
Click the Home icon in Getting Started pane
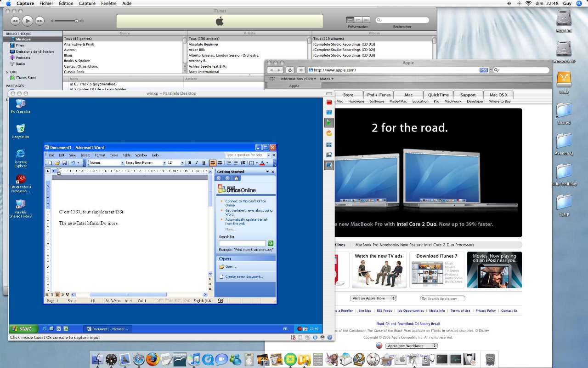[x=236, y=178]
